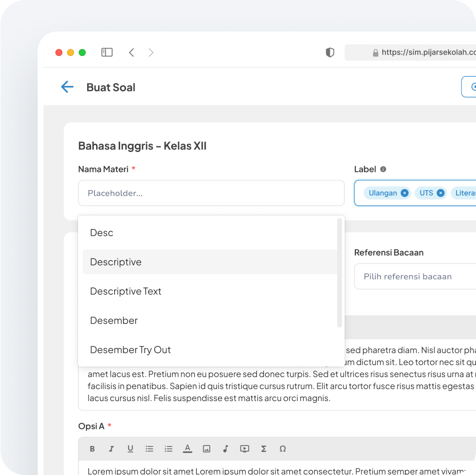This screenshot has height=475, width=476.
Task: Select Descriptive Text from the suggestion list
Action: 126,291
